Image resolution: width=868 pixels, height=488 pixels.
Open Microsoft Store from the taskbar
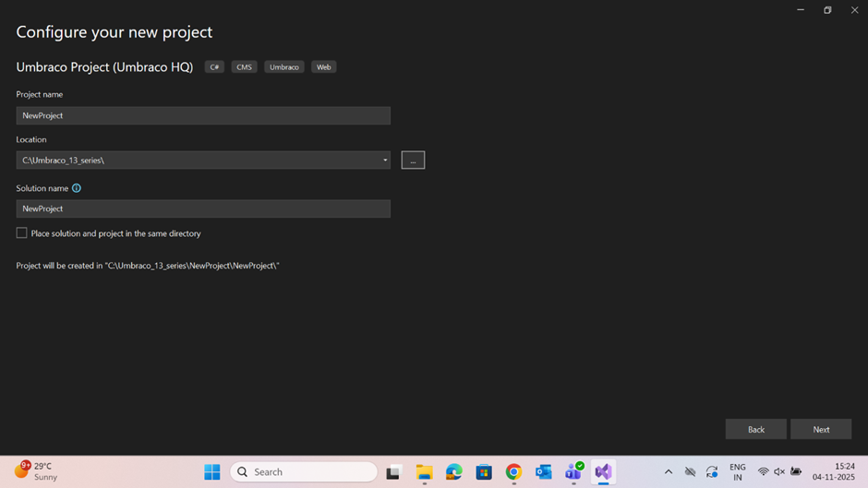coord(484,472)
